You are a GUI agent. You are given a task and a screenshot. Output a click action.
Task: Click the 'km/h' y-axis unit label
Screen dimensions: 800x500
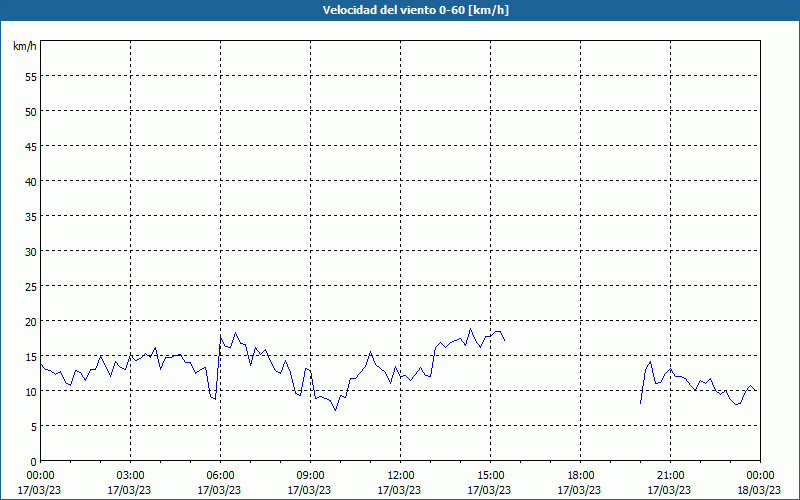click(25, 46)
